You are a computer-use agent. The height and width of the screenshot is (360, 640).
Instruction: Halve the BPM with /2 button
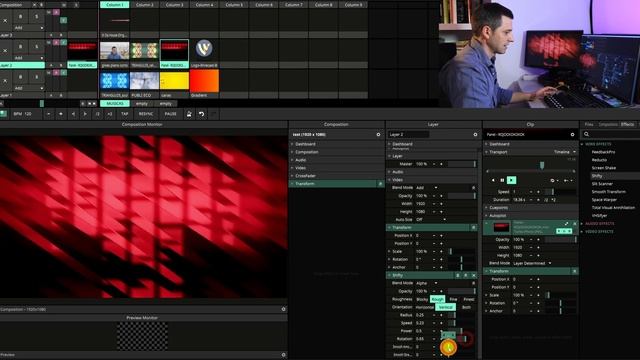97,114
